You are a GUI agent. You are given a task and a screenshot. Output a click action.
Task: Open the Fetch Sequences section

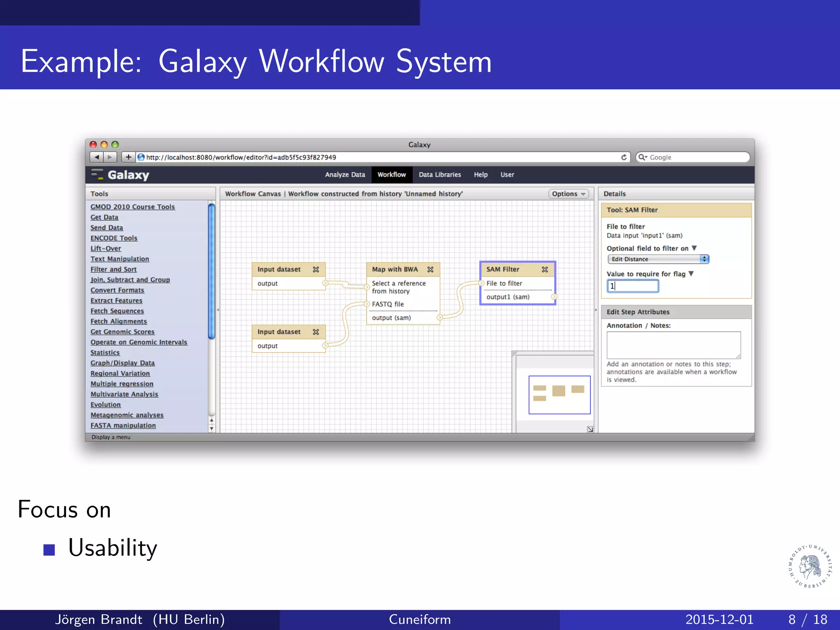click(117, 311)
